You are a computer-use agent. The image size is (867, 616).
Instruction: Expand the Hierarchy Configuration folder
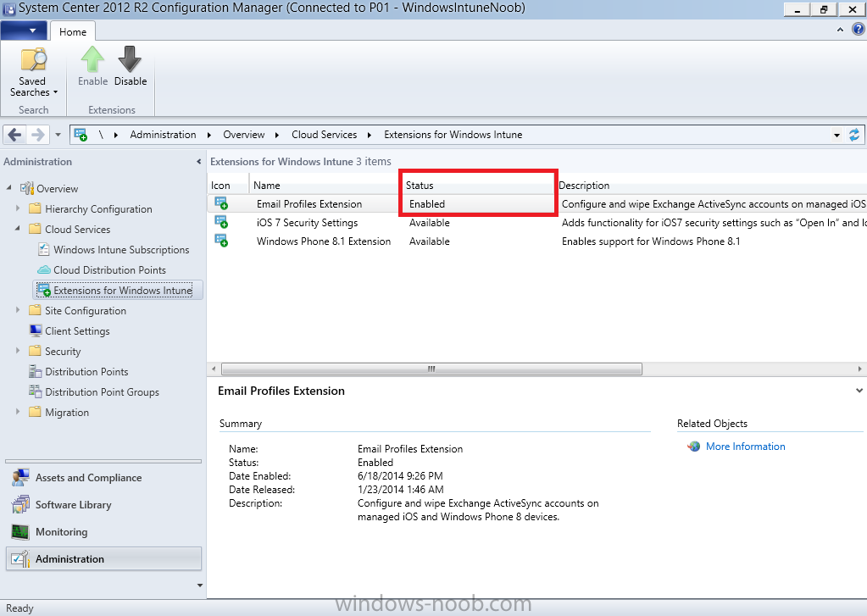tap(18, 208)
